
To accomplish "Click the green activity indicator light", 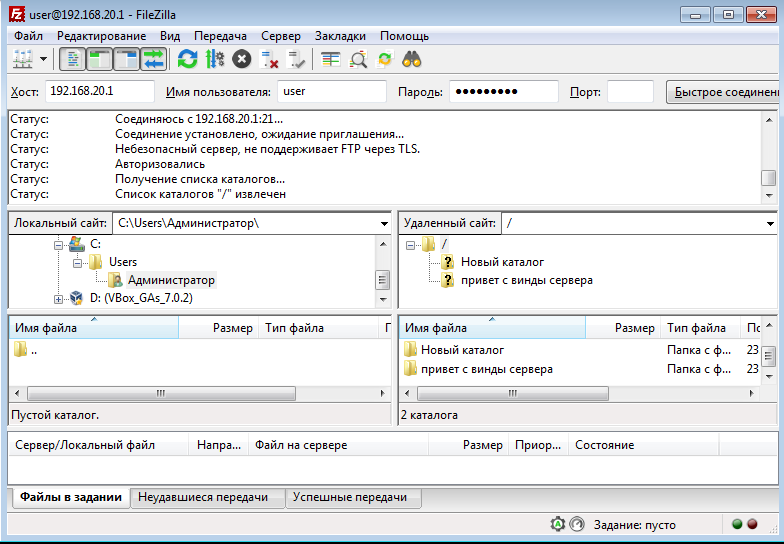I will (737, 524).
